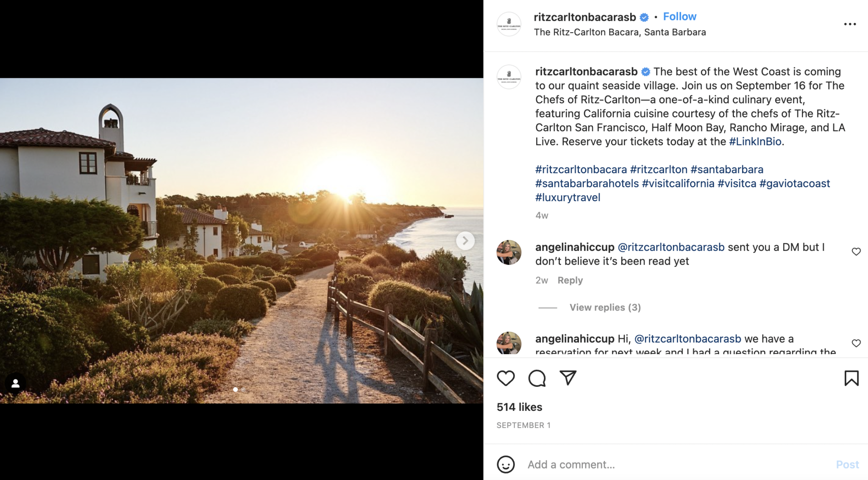The height and width of the screenshot is (480, 868).
Task: Open the ritzcarltonbacarasb username above the caption
Action: (587, 71)
